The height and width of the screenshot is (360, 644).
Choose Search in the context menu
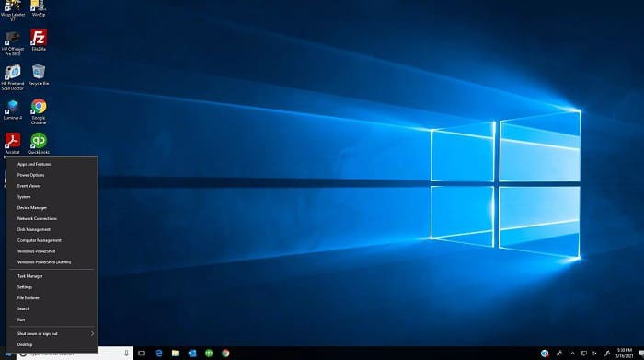point(52,308)
